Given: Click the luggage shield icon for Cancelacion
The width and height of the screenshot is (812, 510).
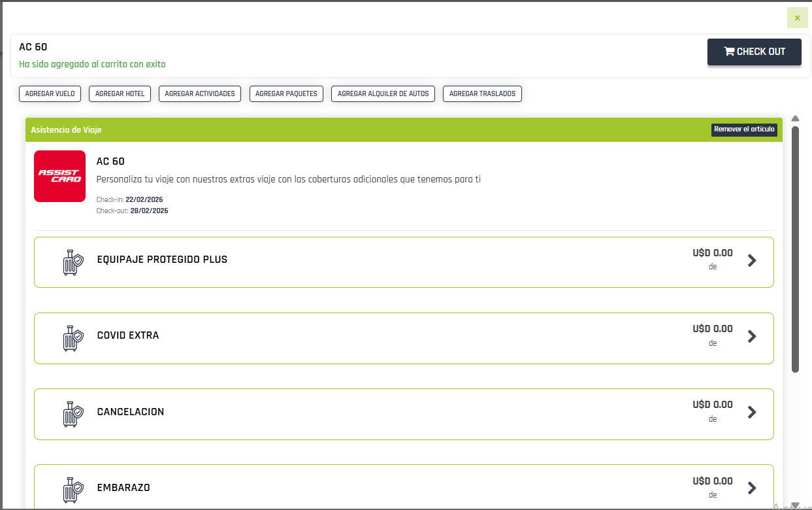Looking at the screenshot, I should [x=73, y=415].
